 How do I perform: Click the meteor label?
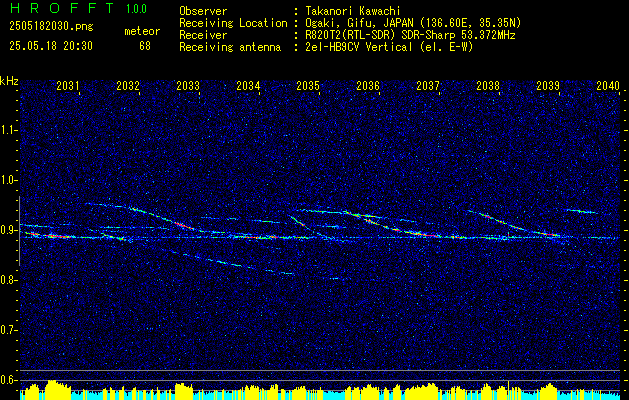coord(142,31)
